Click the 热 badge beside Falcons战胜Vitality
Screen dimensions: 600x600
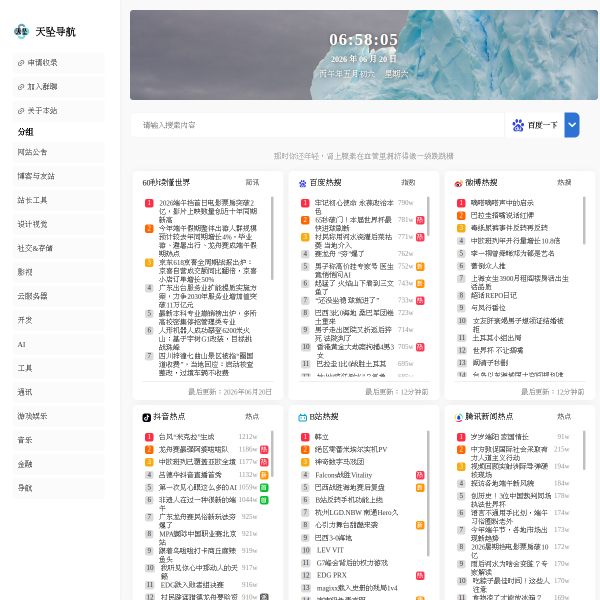tap(420, 475)
